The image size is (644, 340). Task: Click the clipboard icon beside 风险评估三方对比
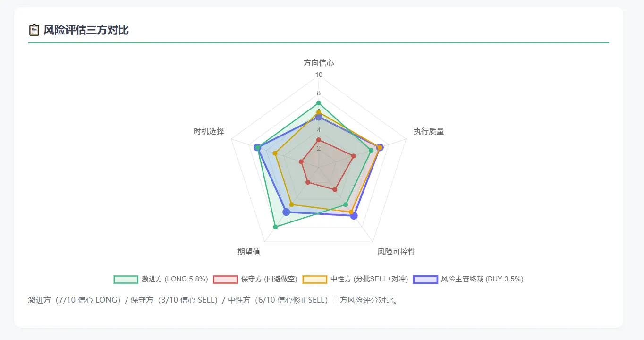click(34, 30)
